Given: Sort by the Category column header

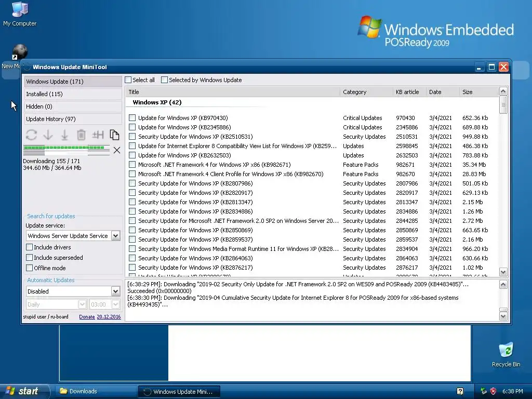Looking at the screenshot, I should pyautogui.click(x=366, y=92).
